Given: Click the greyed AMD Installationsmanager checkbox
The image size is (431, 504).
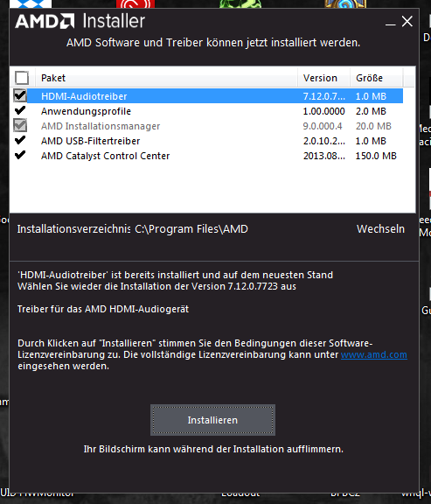Looking at the screenshot, I should (20, 125).
